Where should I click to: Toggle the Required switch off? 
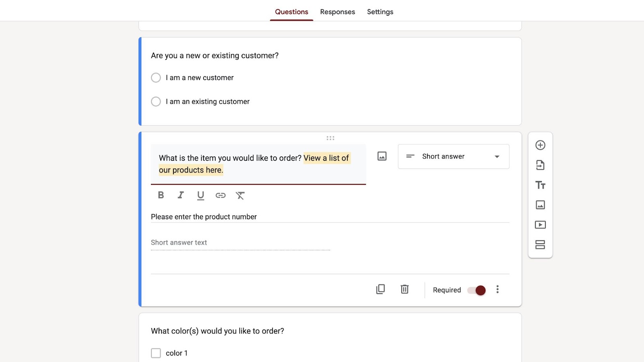point(477,290)
